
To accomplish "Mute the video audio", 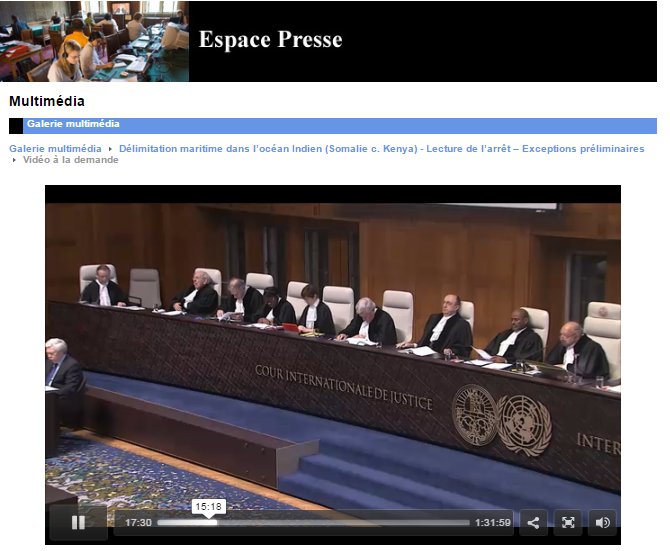I will pos(602,522).
